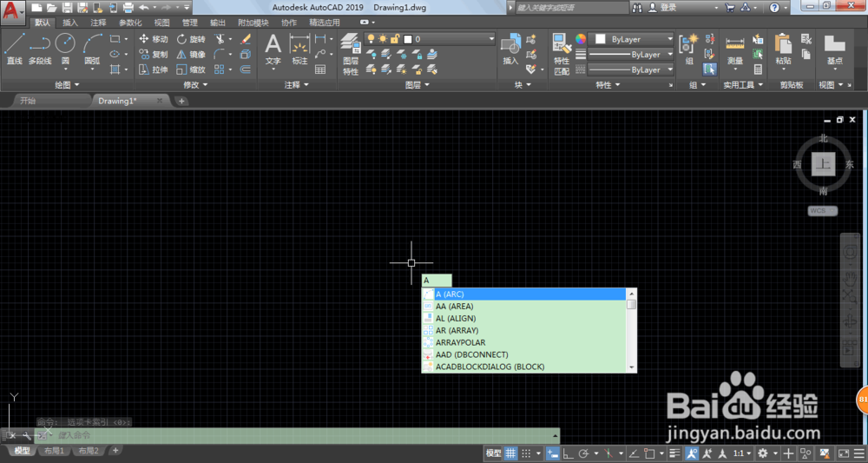Toggle annotation visibility in status bar
This screenshot has width=868, height=463.
tap(692, 453)
